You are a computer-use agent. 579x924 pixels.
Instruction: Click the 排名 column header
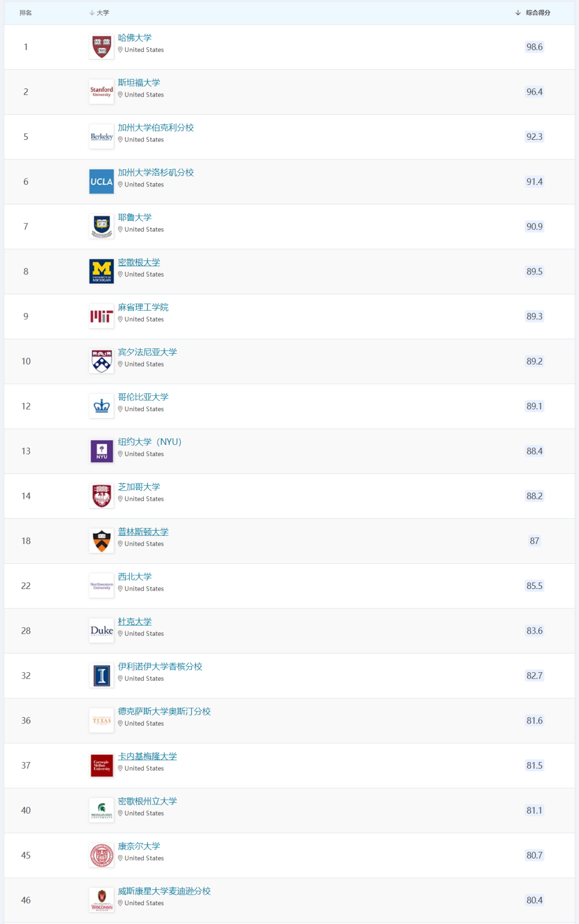click(26, 13)
